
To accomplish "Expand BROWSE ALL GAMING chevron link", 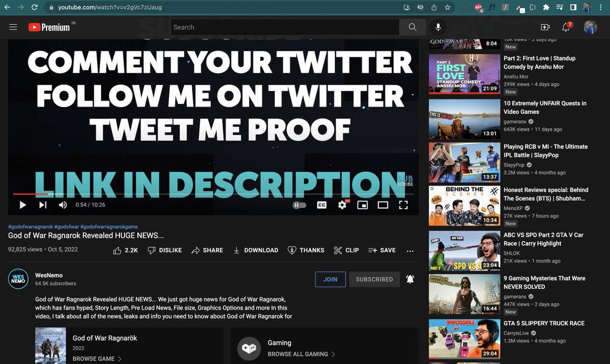I will pos(301,354).
